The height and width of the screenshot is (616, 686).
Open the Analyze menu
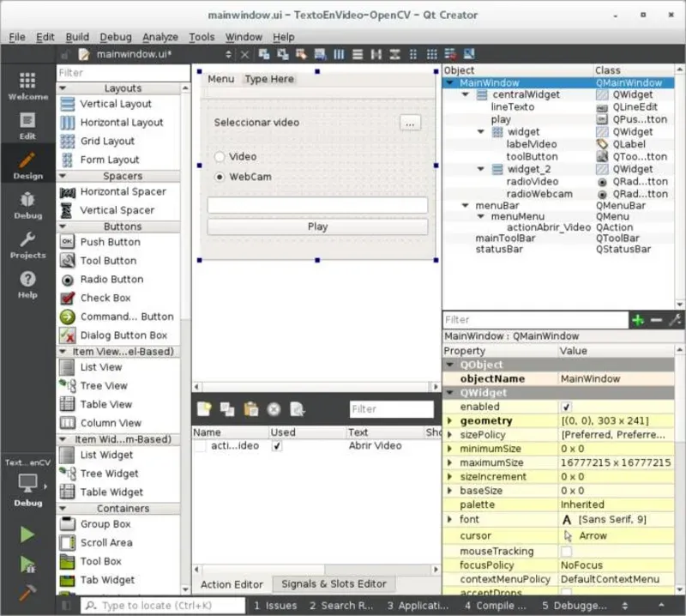[x=160, y=37]
